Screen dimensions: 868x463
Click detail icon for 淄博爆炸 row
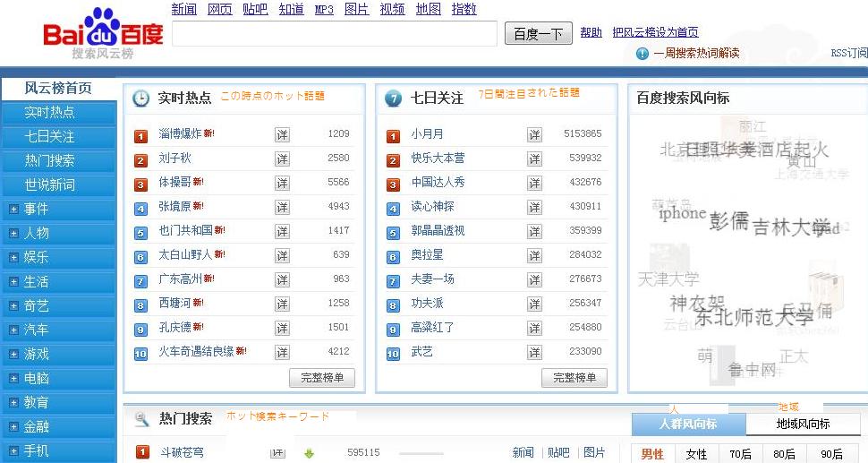pyautogui.click(x=282, y=134)
